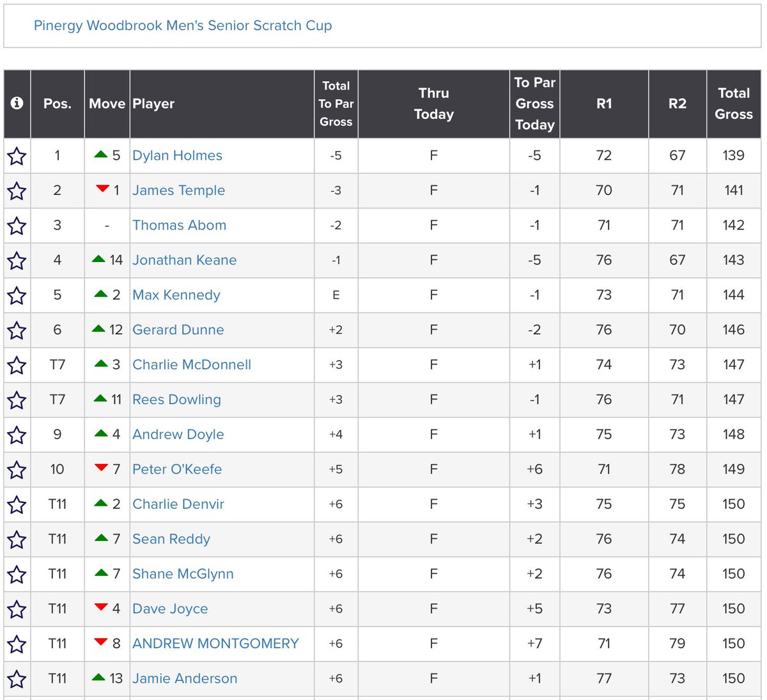Click red down arrow in James Temple row

point(102,189)
